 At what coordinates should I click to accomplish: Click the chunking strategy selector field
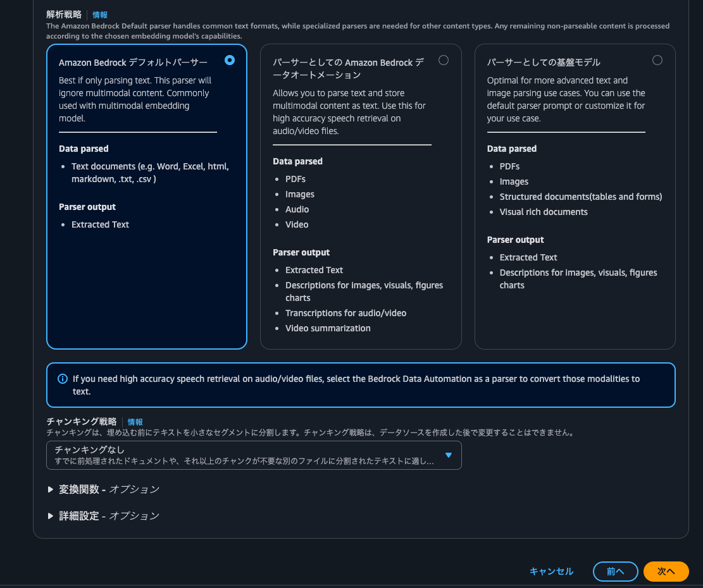(253, 455)
